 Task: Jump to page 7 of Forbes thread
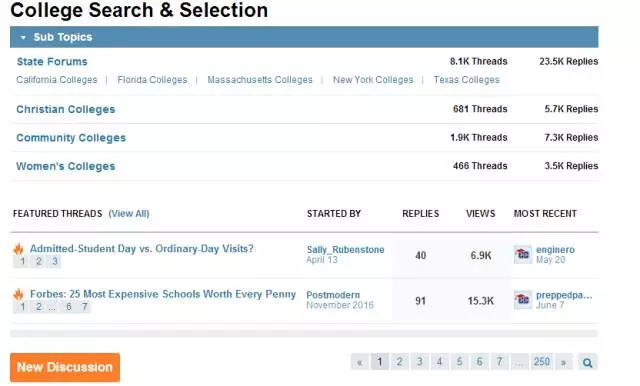[84, 306]
